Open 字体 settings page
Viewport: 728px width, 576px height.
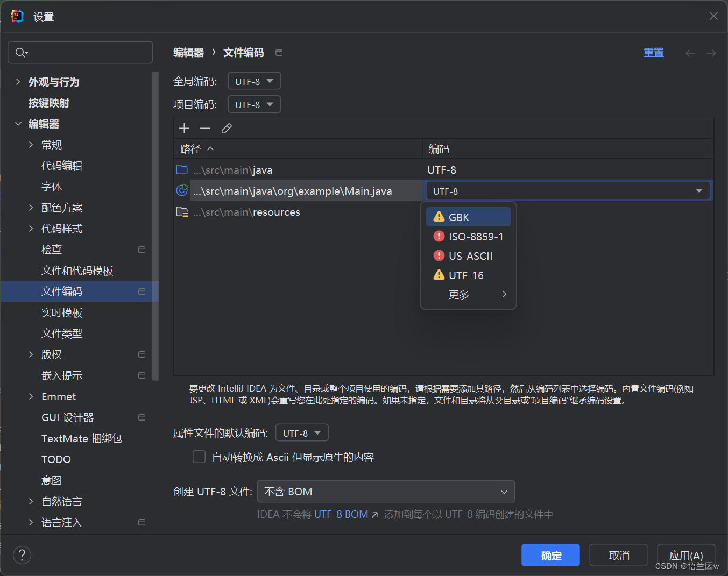tap(52, 187)
